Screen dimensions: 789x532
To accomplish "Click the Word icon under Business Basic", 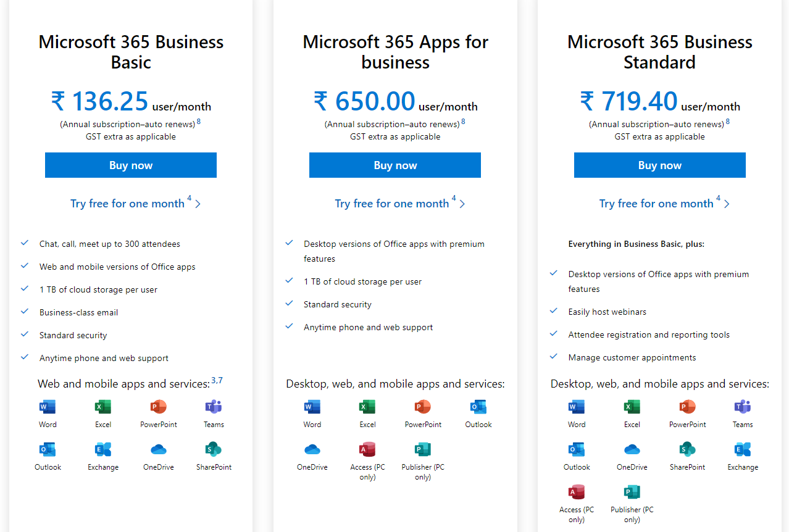I will point(48,407).
